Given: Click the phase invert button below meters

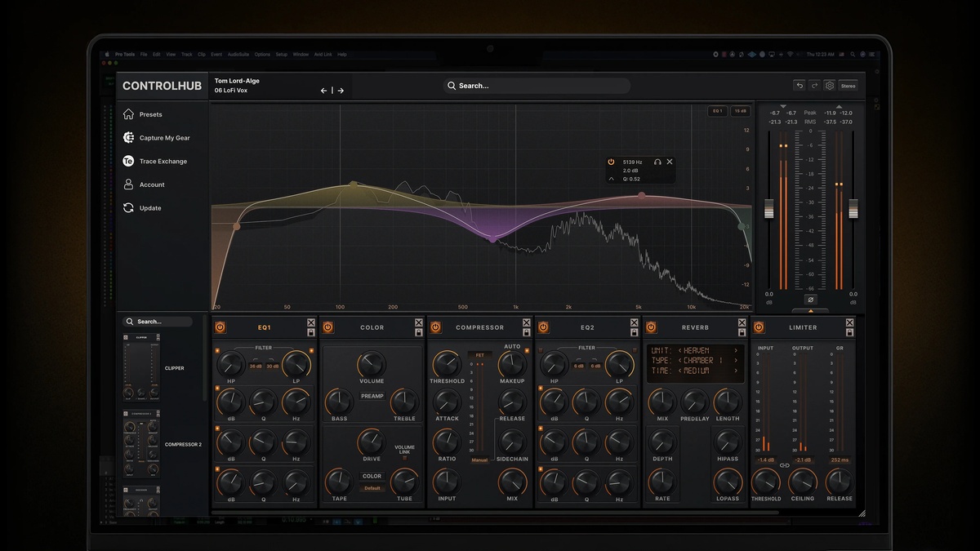Looking at the screenshot, I should pos(810,300).
